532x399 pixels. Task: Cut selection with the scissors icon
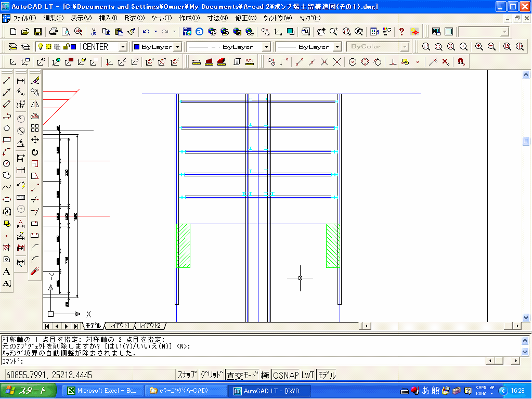click(94, 32)
